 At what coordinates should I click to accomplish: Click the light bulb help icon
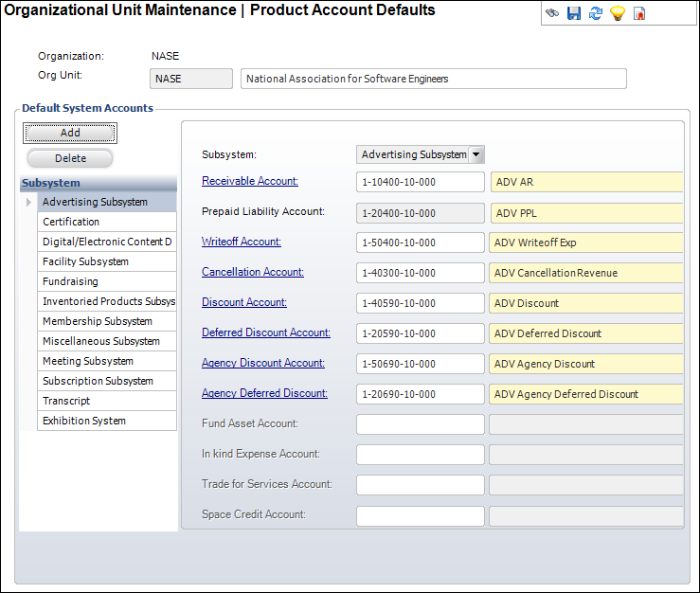tap(618, 14)
